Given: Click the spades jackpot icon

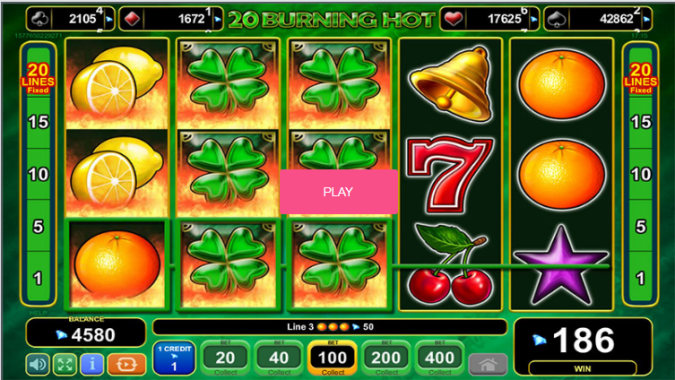Looking at the screenshot, I should click(x=557, y=19).
